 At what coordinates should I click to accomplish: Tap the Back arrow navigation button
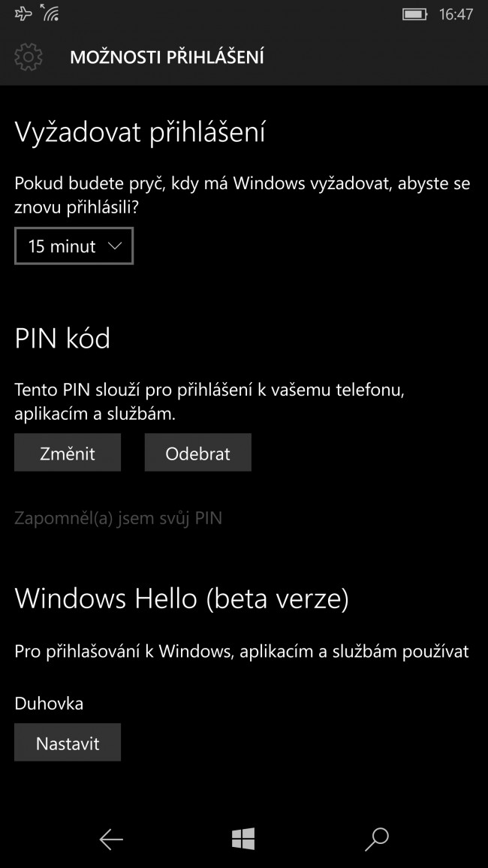click(x=110, y=839)
